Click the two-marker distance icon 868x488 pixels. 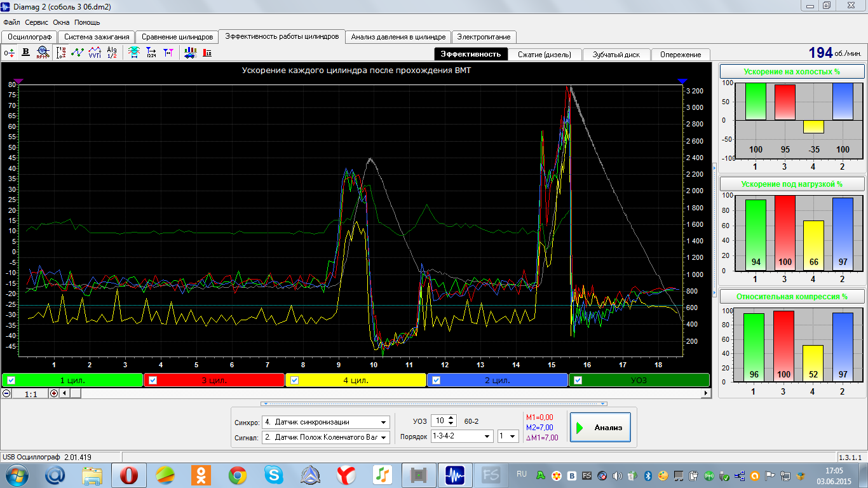[x=168, y=53]
